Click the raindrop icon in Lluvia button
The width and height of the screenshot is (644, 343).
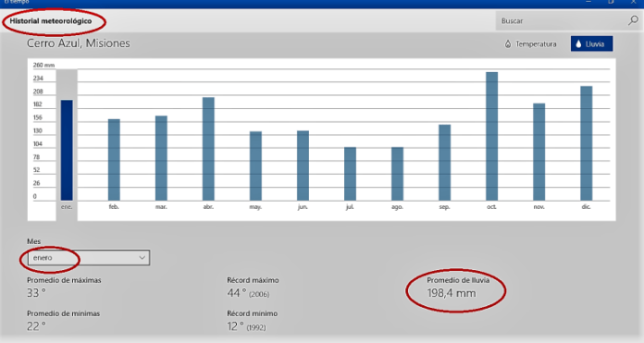tap(578, 43)
